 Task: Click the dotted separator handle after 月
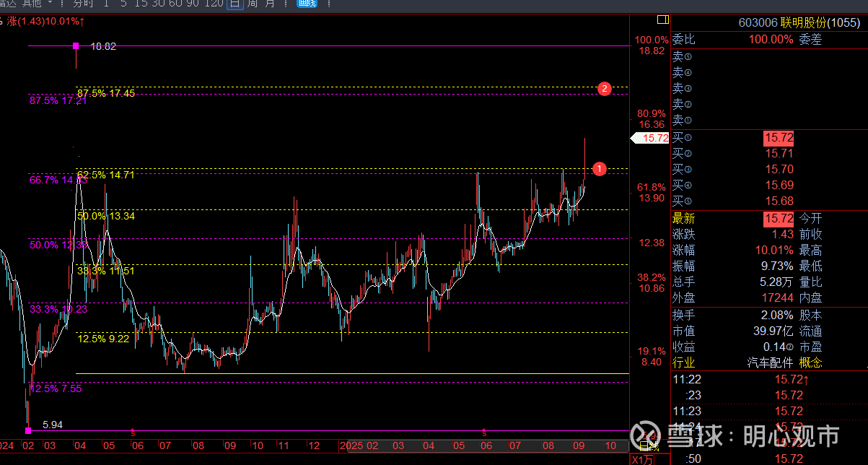coord(286,4)
